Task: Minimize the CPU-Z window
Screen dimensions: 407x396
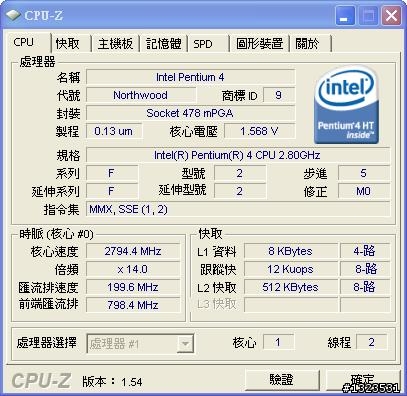Action: (345, 16)
